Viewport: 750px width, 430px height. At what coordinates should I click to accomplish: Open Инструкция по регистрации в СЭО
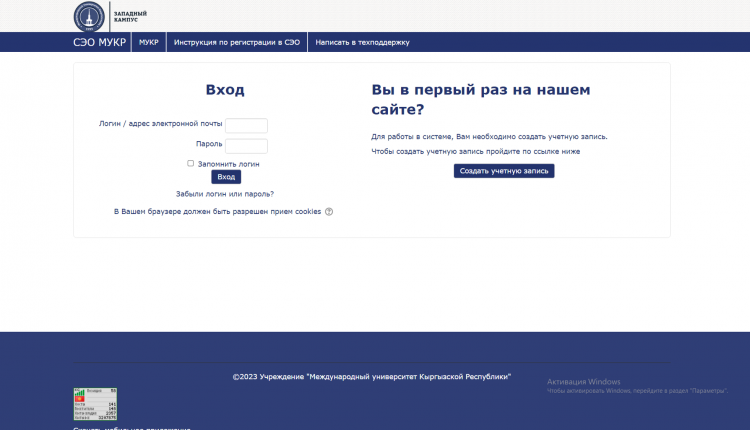[237, 42]
